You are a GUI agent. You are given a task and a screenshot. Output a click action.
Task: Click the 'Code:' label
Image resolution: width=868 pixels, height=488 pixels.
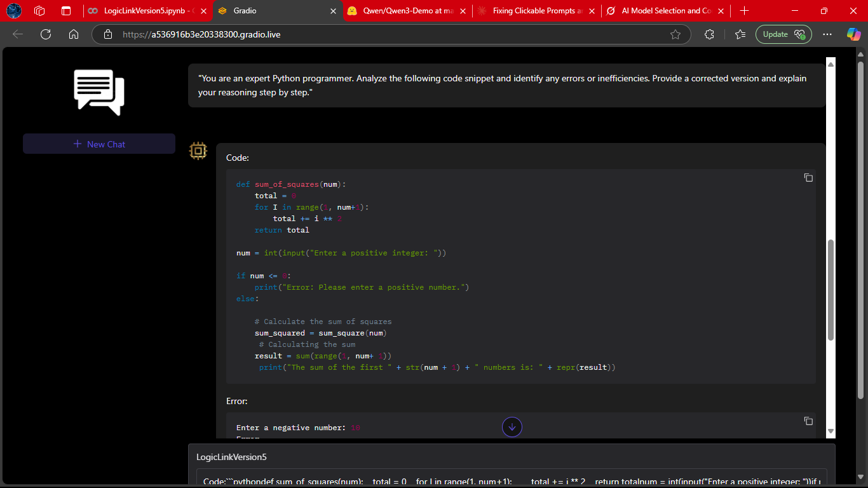coord(238,158)
